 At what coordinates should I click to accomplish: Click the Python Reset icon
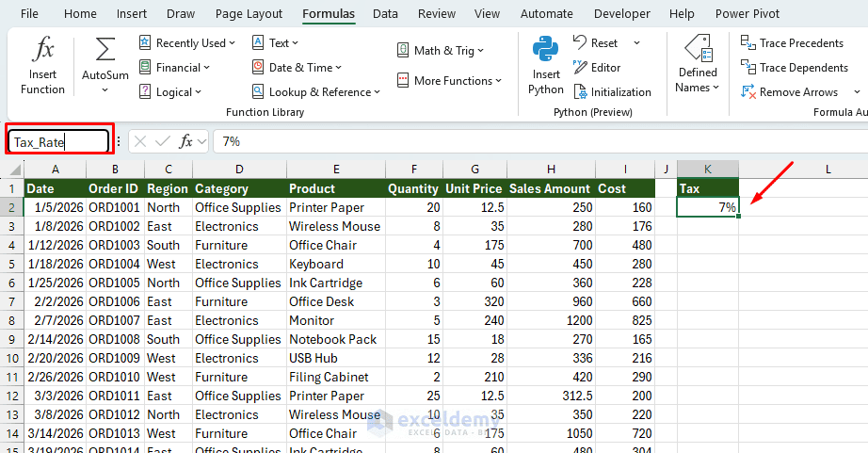click(580, 42)
